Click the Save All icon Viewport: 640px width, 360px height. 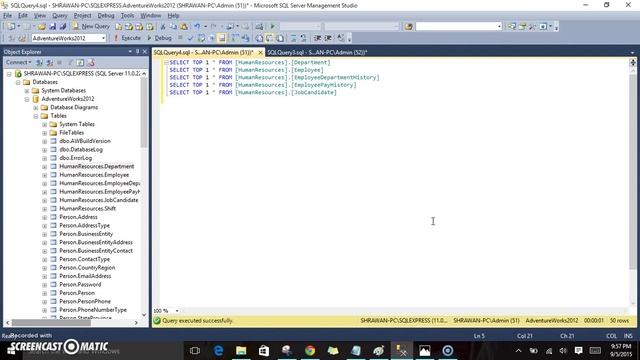tap(63, 26)
